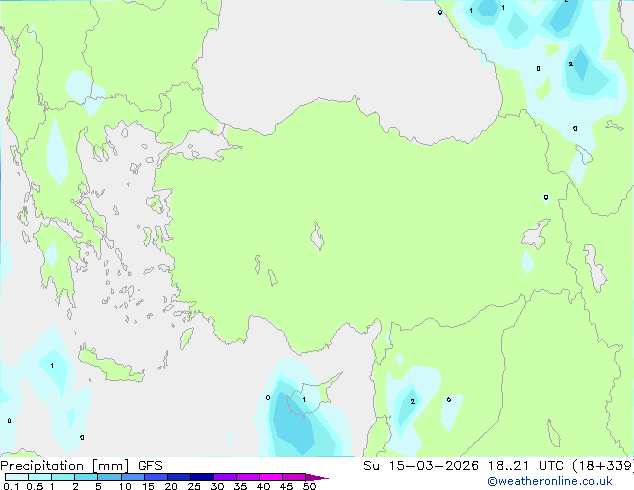This screenshot has height=490, width=634.
Task: Click the '0.1' legend scale value
Action: [x=11, y=486]
